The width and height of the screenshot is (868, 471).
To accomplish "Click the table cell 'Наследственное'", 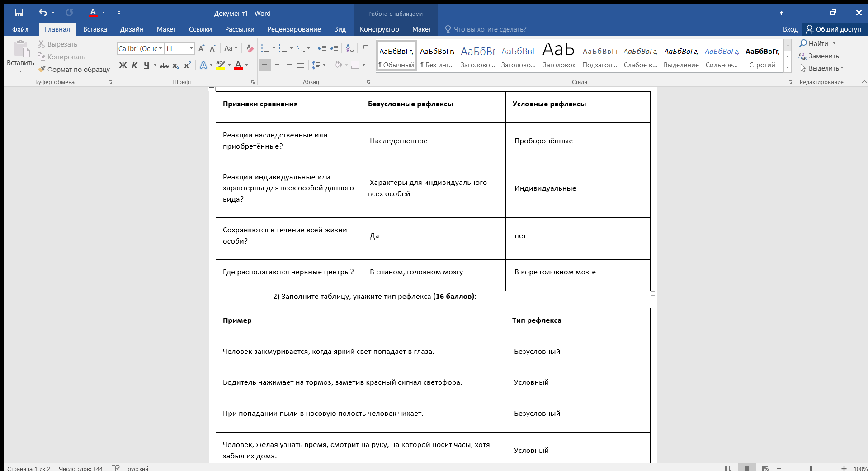I will pyautogui.click(x=433, y=144).
